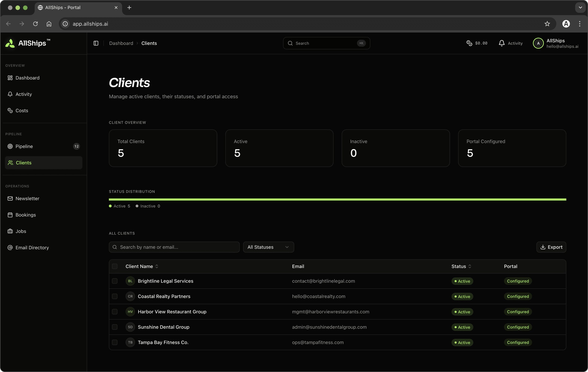Image resolution: width=588 pixels, height=372 pixels.
Task: Check the Brightline Legal Services row checkbox
Action: [x=115, y=281]
